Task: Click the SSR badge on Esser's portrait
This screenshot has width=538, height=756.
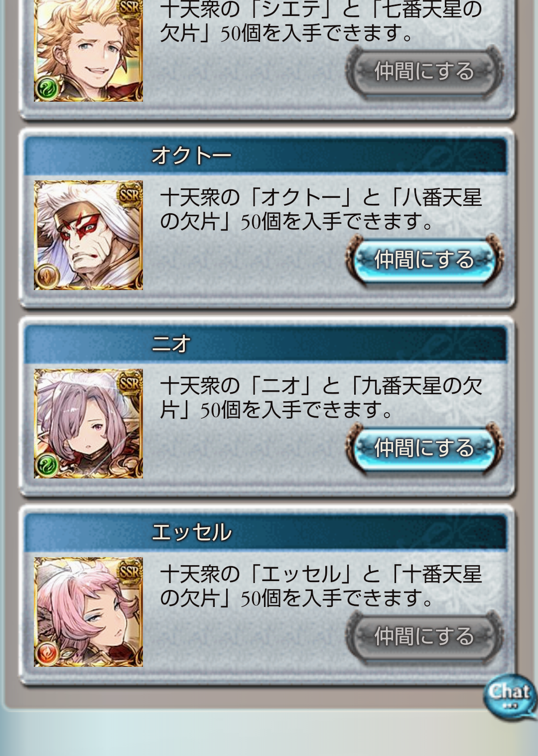Action: (130, 571)
